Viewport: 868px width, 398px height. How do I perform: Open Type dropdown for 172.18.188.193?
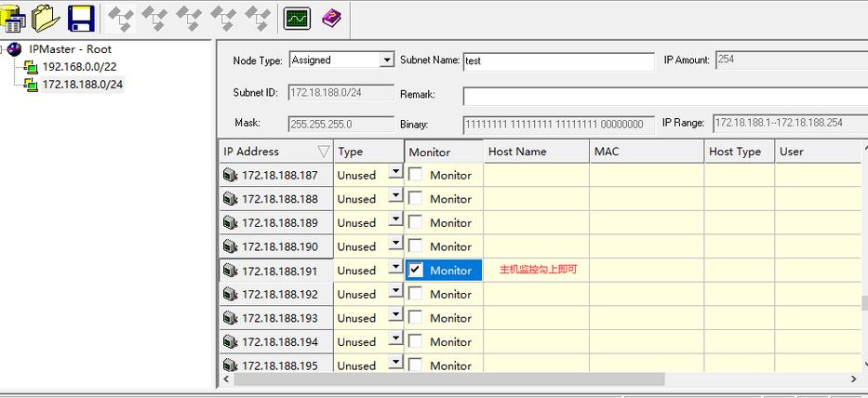click(395, 315)
